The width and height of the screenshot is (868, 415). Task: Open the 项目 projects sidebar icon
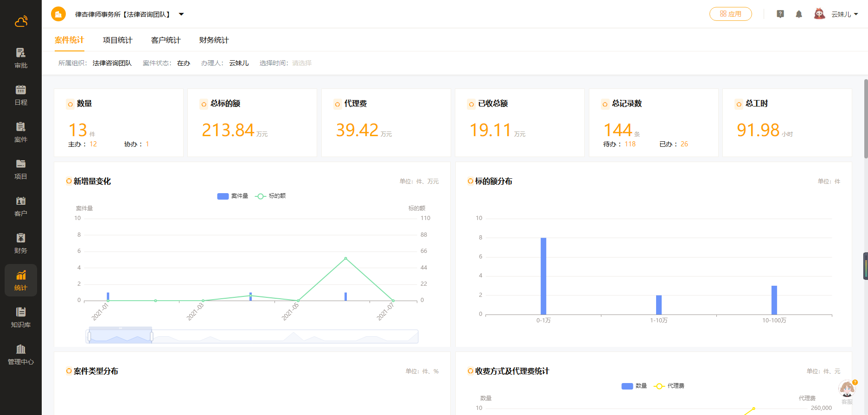pos(21,169)
